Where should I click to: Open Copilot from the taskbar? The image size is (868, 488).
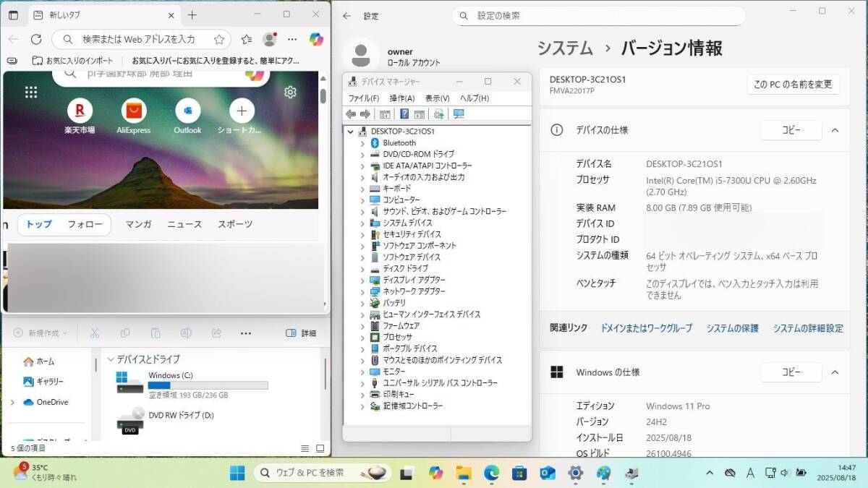coord(436,474)
